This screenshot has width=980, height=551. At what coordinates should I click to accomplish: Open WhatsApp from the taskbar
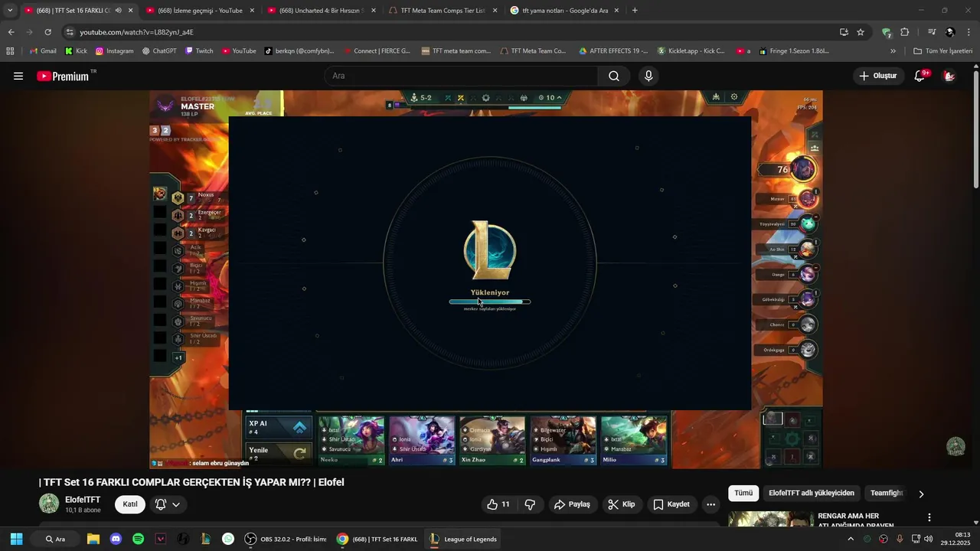tap(228, 539)
